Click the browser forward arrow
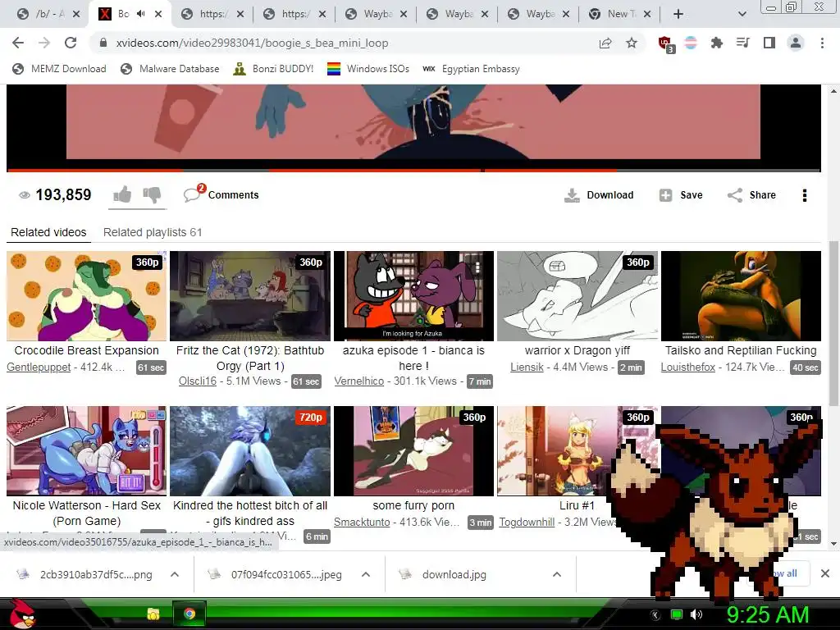Image resolution: width=840 pixels, height=630 pixels. tap(44, 43)
